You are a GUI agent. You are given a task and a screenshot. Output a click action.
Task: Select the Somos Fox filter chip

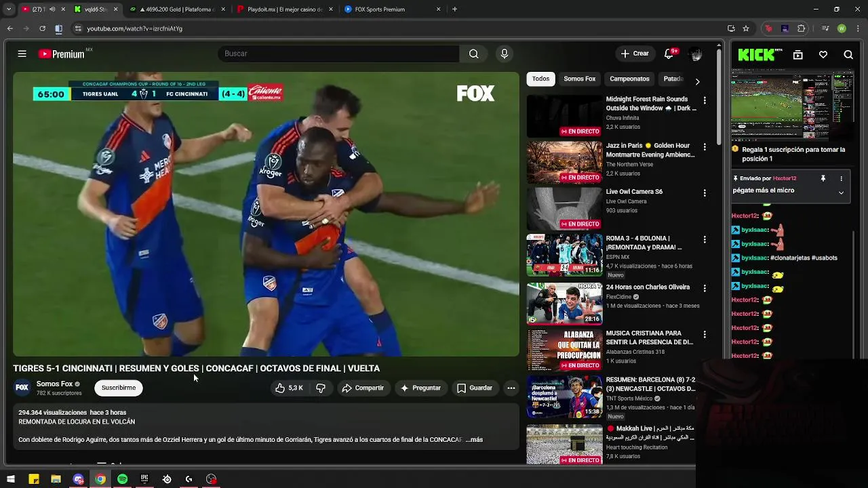(580, 79)
